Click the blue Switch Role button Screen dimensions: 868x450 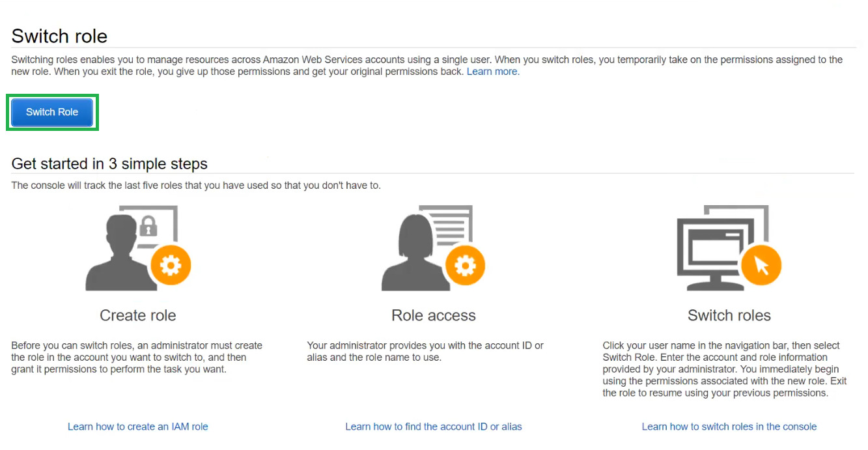[x=52, y=112]
